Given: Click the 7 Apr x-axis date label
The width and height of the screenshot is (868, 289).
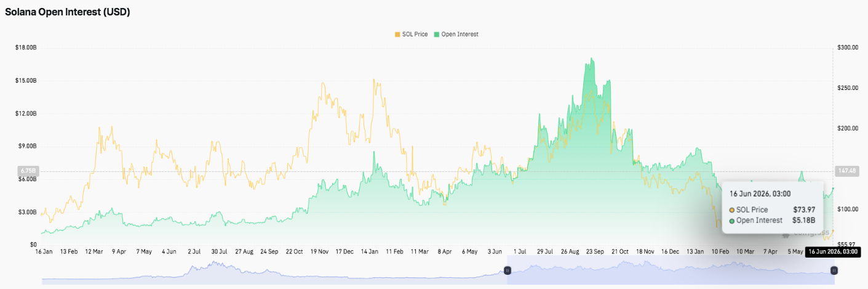Looking at the screenshot, I should pos(770,252).
